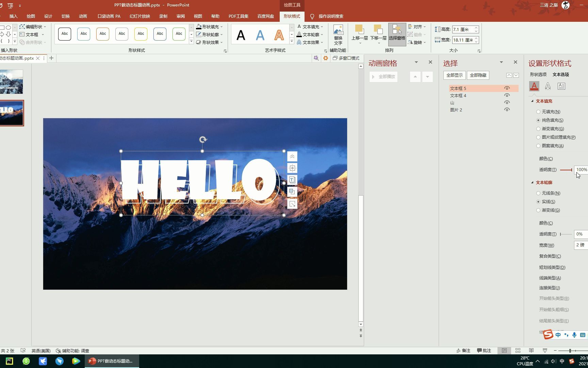Switch to 形状选项 tab in format pane
Viewport: 588px width, 368px height.
click(538, 75)
